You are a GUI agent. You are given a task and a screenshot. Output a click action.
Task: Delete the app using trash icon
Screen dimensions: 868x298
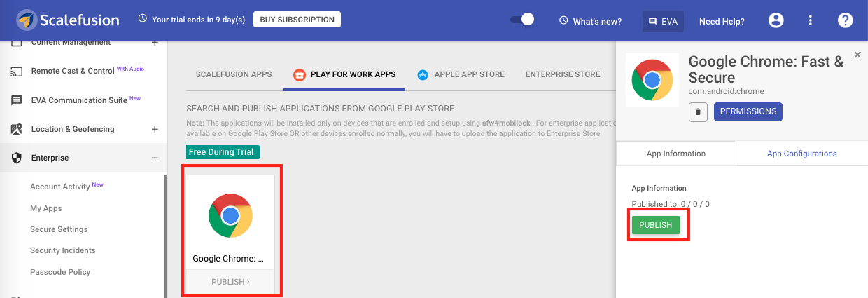[698, 111]
